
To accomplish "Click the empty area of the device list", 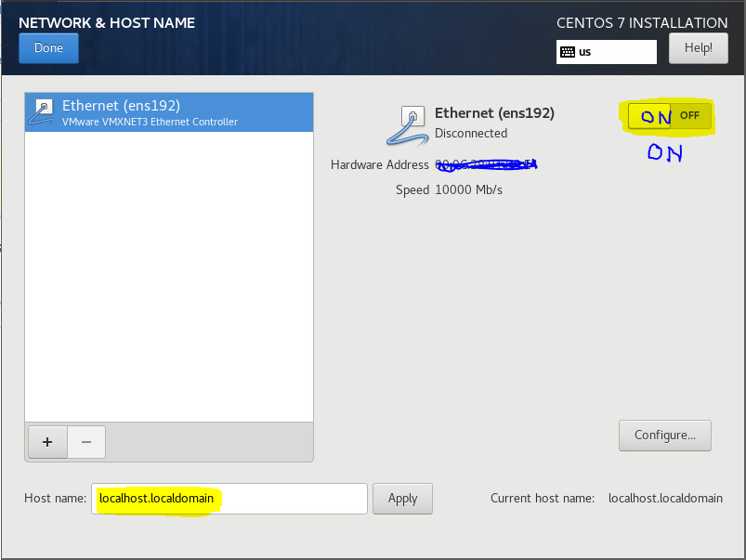I will pos(168,279).
